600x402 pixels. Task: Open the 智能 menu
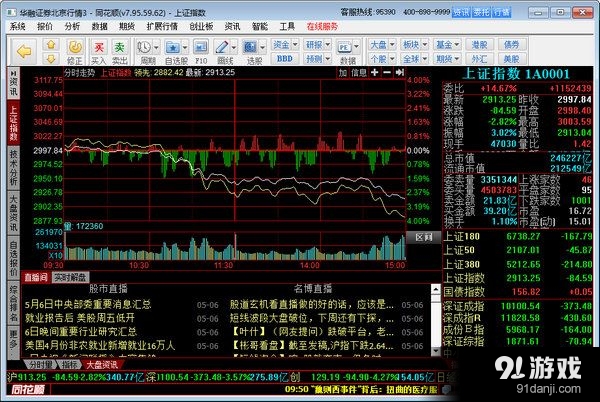click(x=260, y=26)
